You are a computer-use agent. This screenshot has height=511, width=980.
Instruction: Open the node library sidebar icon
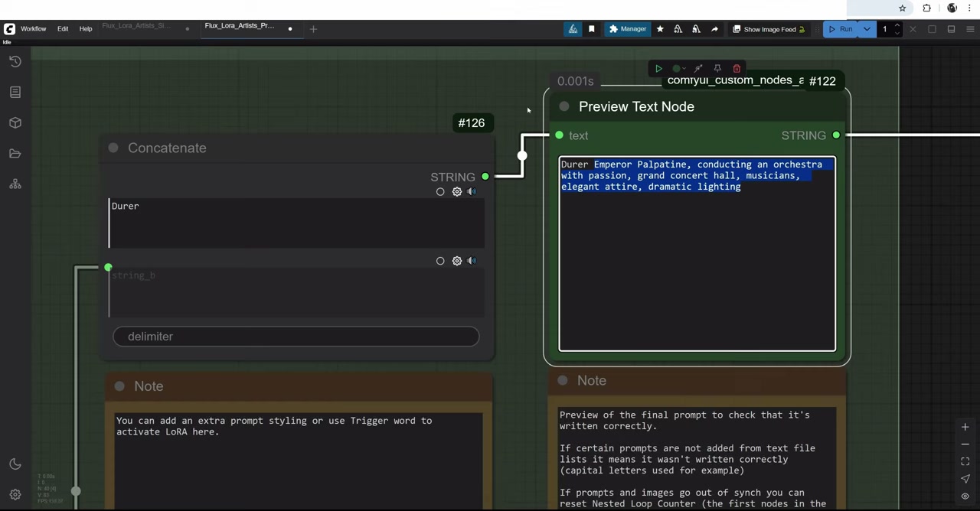pos(15,92)
